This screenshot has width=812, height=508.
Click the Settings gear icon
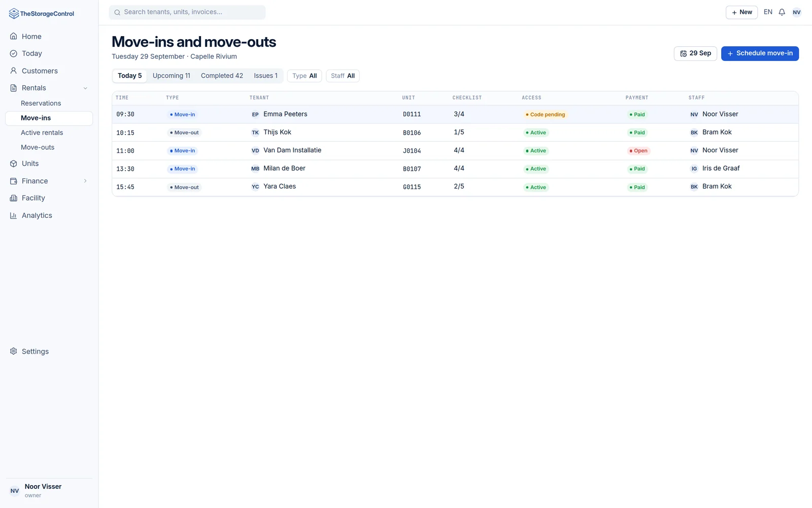[x=14, y=352]
